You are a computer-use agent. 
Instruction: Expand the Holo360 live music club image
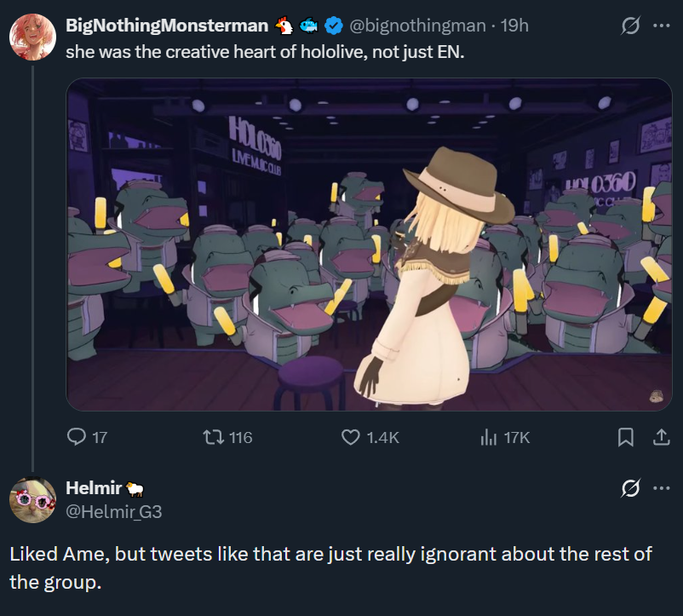coord(369,245)
